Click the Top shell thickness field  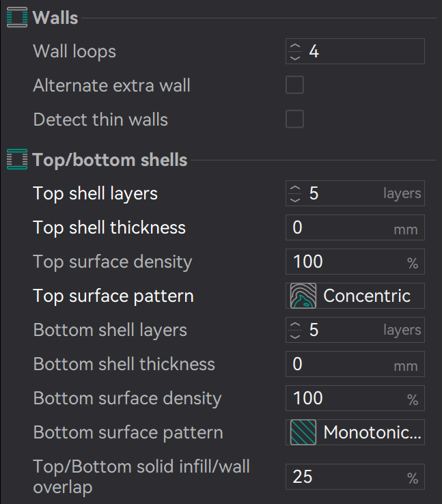[342, 227]
